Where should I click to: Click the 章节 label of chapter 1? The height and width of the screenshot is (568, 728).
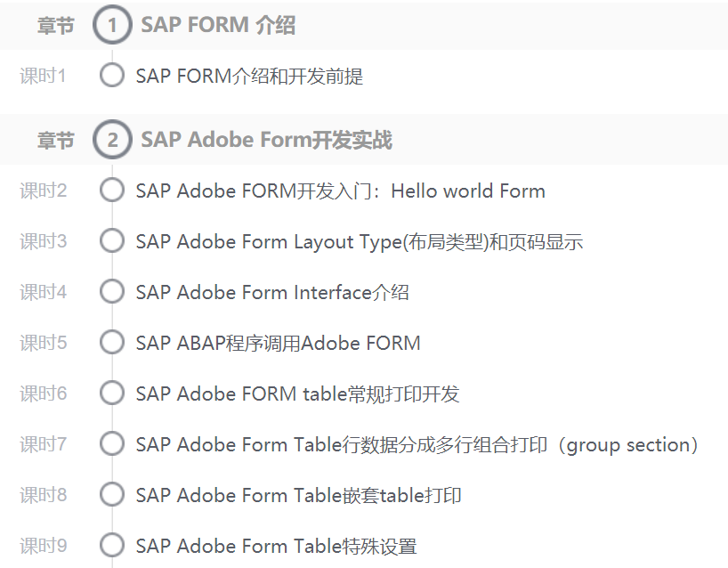[55, 25]
